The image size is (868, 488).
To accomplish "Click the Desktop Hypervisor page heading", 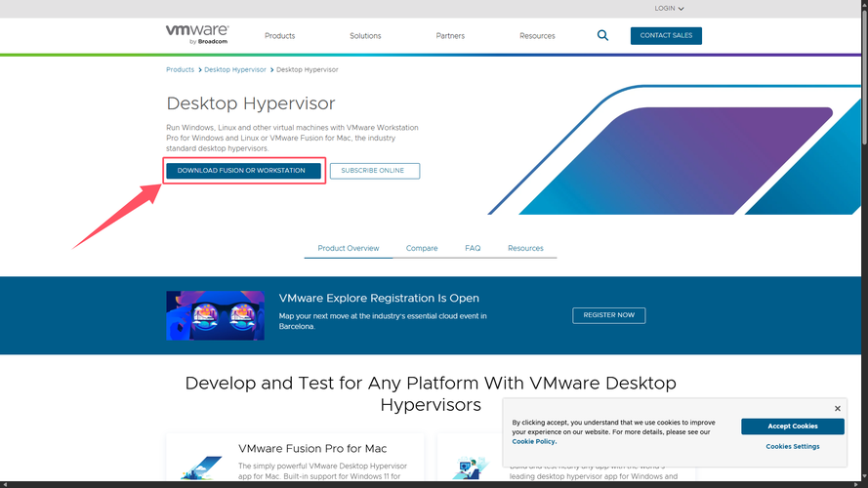I will click(x=251, y=103).
